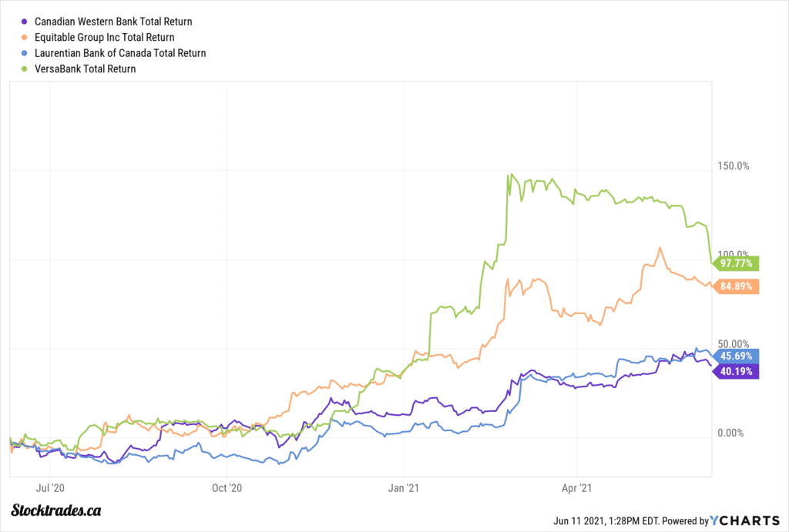Click the 150.0% y-axis label

coord(734,166)
